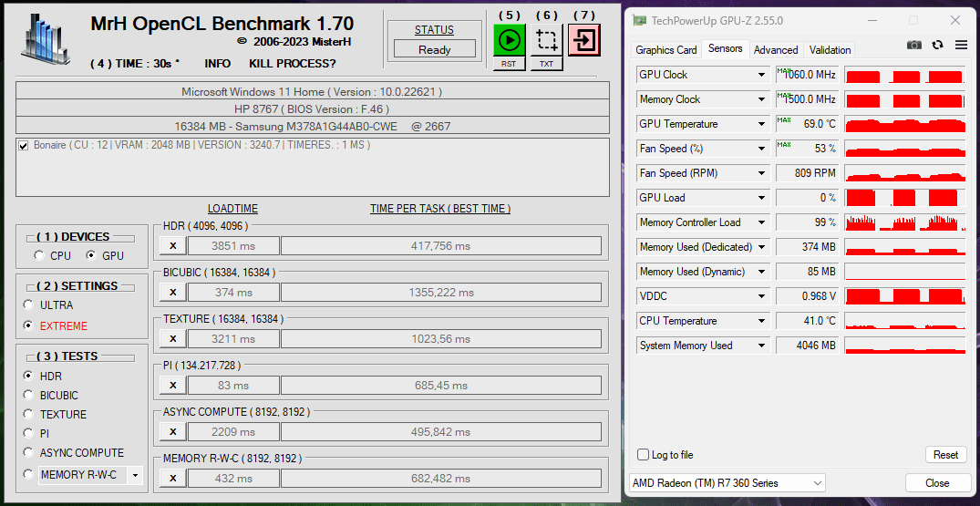Switch to the Graphics Card tab
The width and height of the screenshot is (980, 506).
665,50
